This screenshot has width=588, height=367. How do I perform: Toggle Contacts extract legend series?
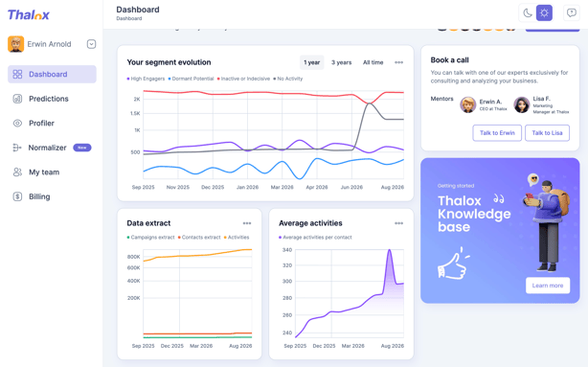[199, 238]
